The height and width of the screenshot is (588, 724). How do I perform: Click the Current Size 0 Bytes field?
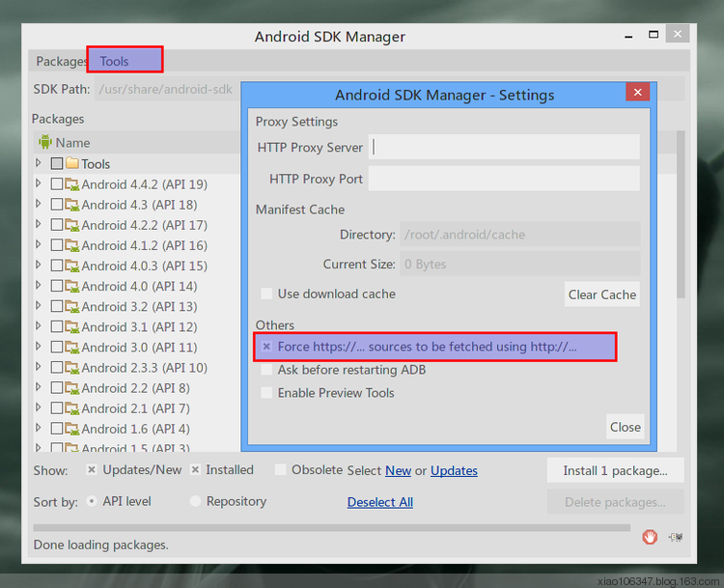(520, 264)
